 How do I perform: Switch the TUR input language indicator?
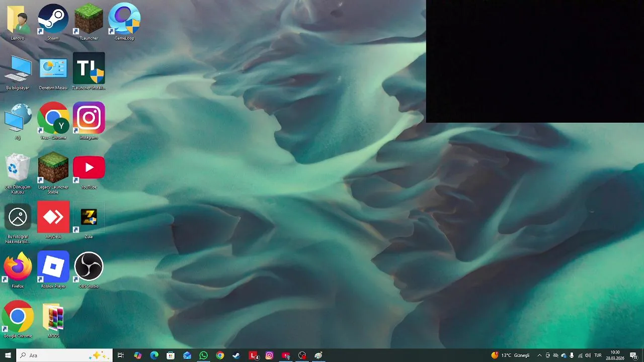click(598, 355)
